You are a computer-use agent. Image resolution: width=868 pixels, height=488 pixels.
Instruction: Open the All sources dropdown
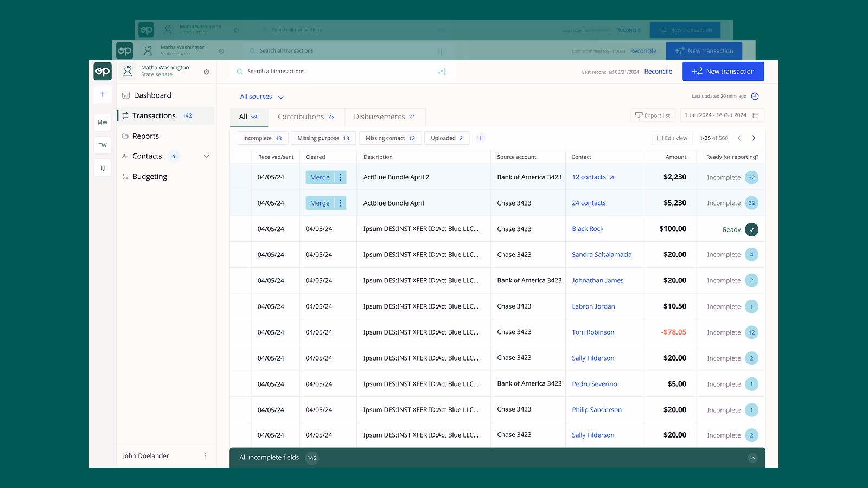click(261, 97)
